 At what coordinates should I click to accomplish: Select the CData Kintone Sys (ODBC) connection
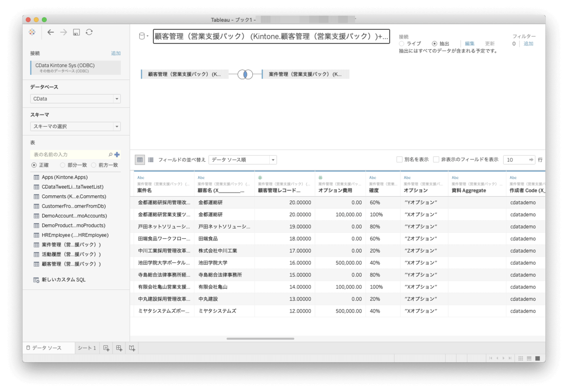pos(75,68)
